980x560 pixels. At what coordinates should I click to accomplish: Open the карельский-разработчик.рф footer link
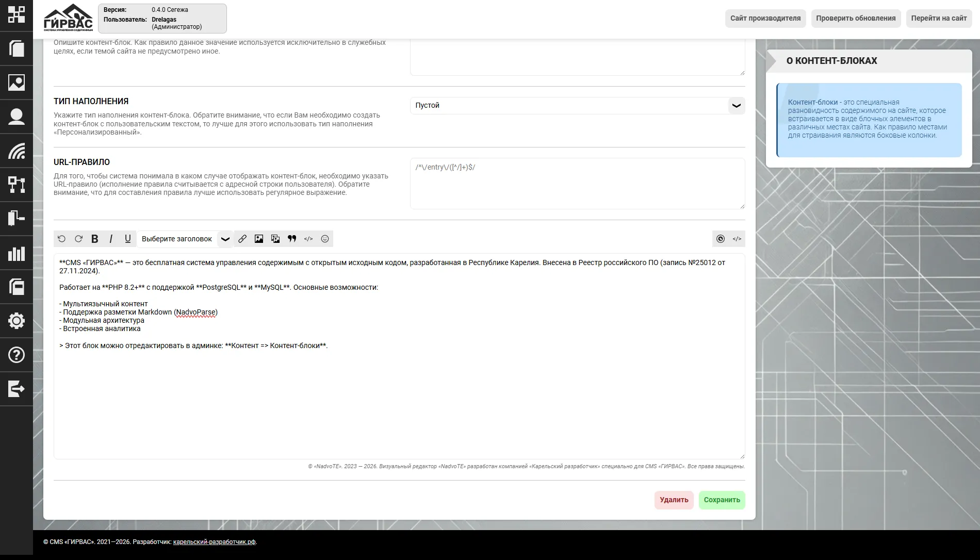tap(215, 542)
